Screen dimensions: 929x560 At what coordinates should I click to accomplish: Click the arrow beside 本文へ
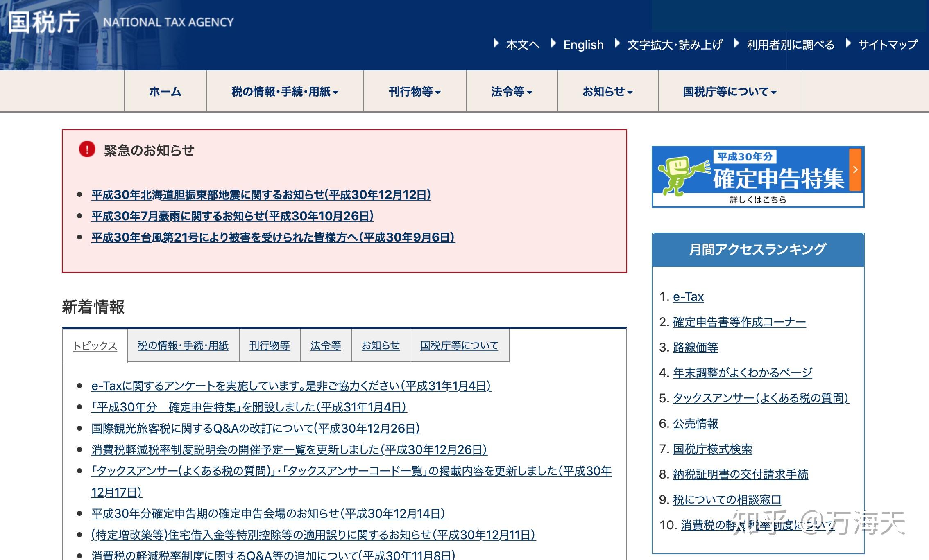496,43
